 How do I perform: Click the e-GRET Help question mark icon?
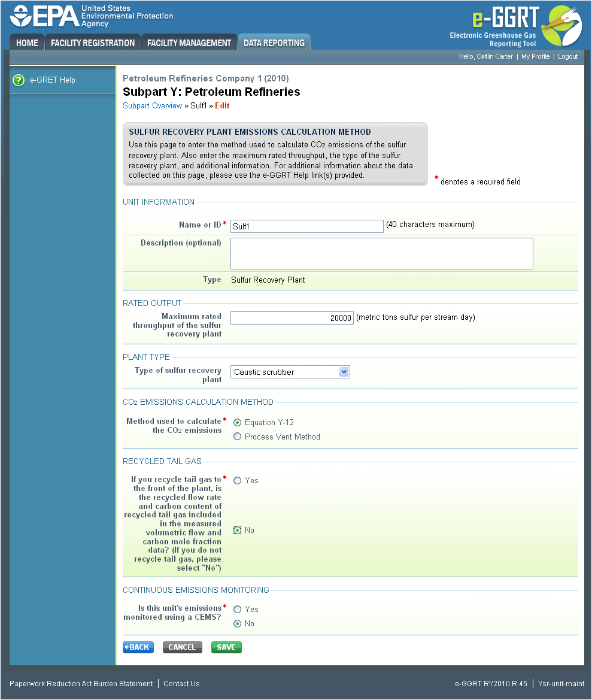tap(19, 80)
